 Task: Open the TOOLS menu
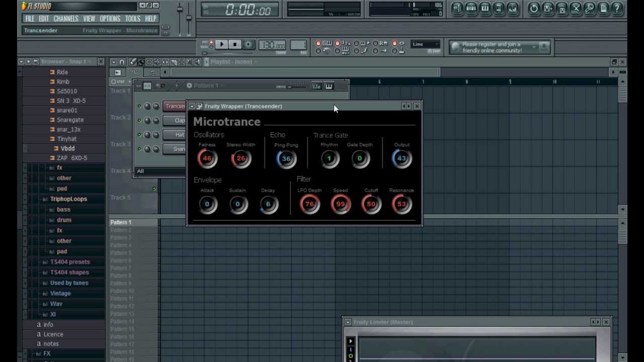[132, 19]
